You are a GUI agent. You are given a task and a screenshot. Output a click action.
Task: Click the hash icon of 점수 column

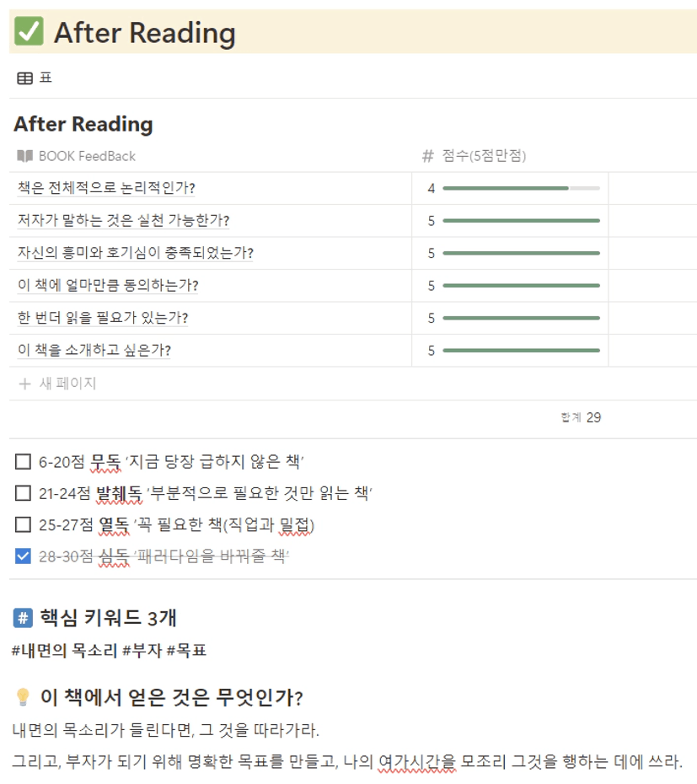click(x=427, y=156)
